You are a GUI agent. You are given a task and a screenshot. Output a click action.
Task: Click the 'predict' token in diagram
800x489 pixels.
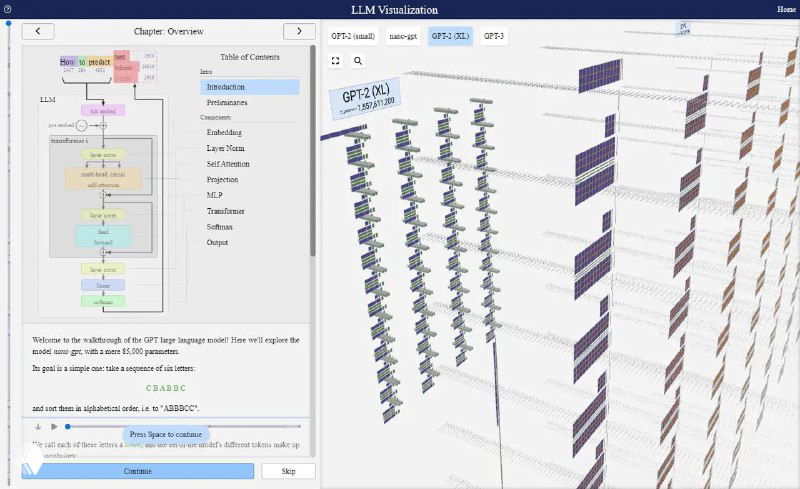[99, 62]
